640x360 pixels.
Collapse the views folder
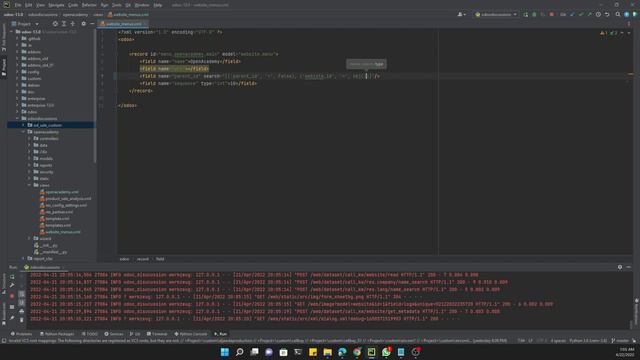coord(29,185)
